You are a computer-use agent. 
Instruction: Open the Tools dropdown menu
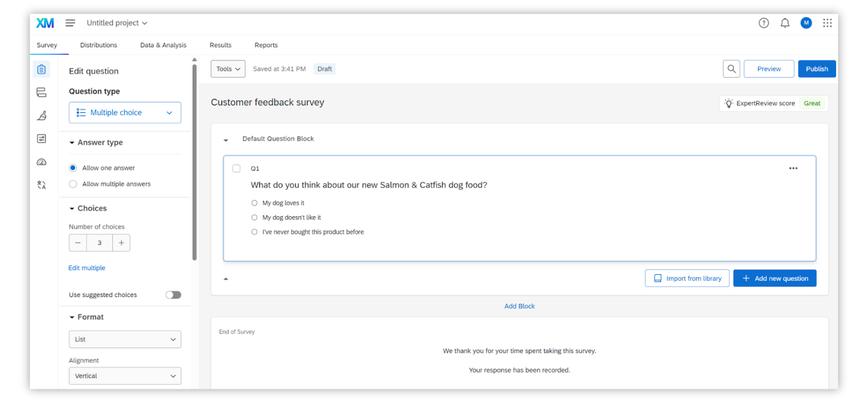[x=228, y=69]
